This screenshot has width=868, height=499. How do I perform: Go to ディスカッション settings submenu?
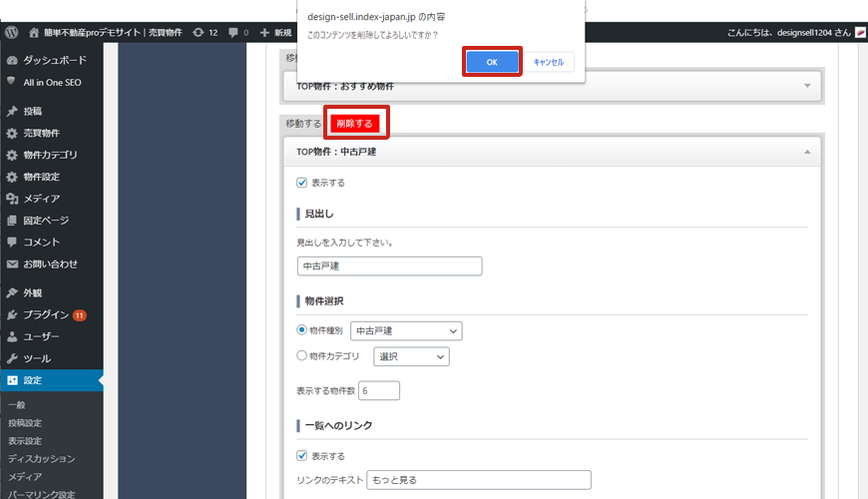(x=41, y=459)
